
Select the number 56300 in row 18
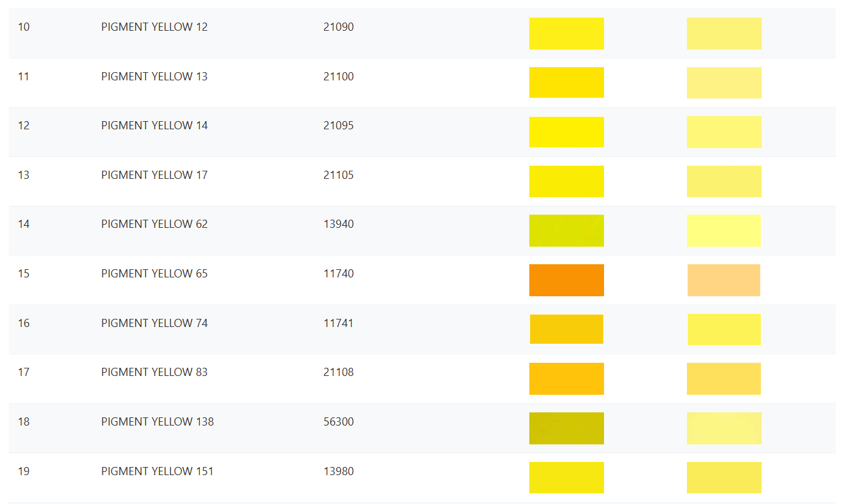(338, 422)
